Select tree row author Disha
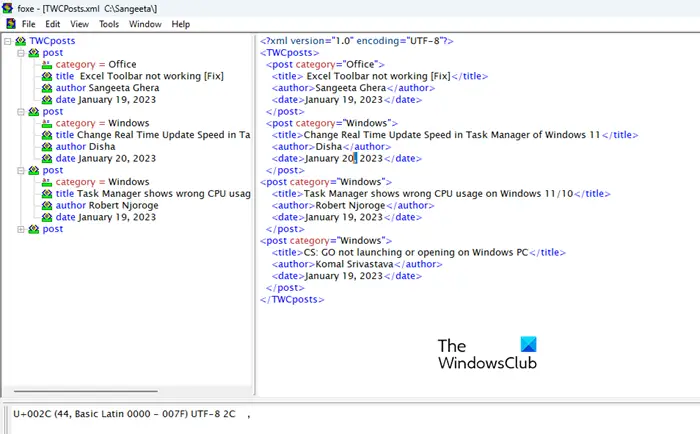Viewport: 700px width, 434px height. point(85,146)
